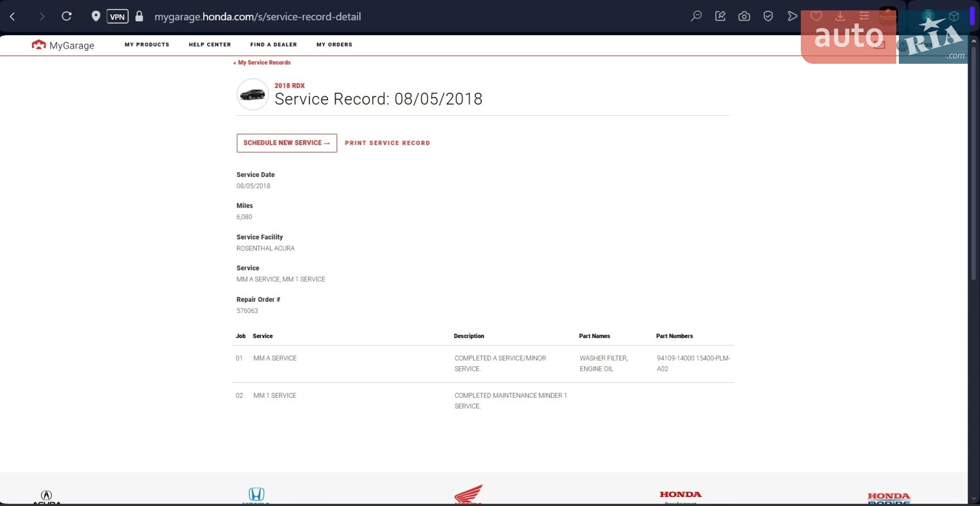Click the 2018 RDX vehicle label
This screenshot has width=980, height=506.
point(289,86)
